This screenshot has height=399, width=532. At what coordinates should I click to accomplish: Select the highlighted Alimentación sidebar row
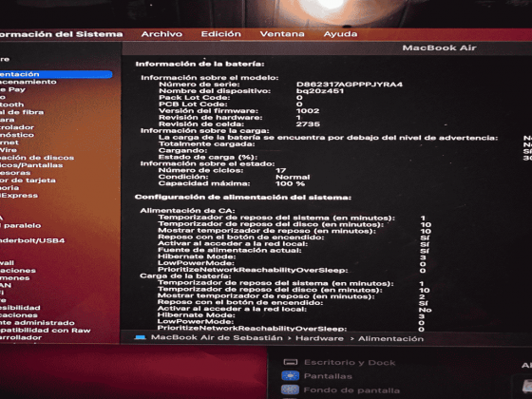[56, 74]
